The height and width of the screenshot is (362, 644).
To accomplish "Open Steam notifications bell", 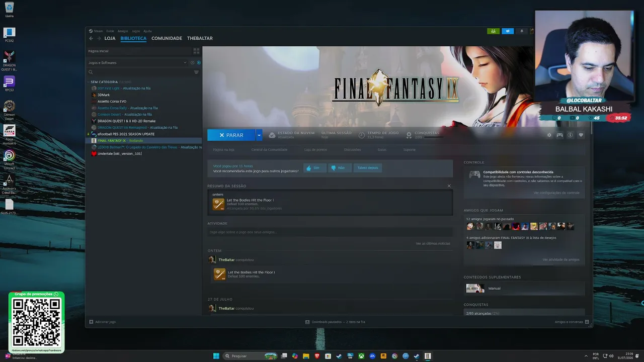I will click(x=522, y=31).
